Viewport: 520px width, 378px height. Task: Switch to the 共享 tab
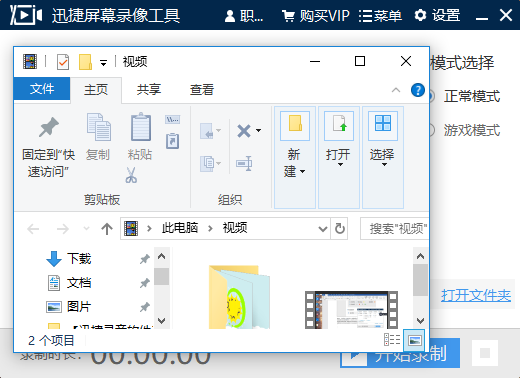pos(149,89)
